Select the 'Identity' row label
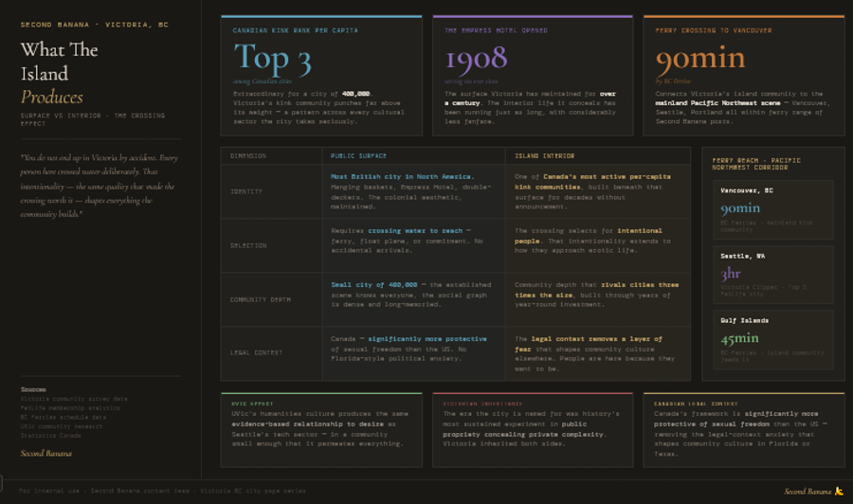This screenshot has width=853, height=504. point(245,191)
